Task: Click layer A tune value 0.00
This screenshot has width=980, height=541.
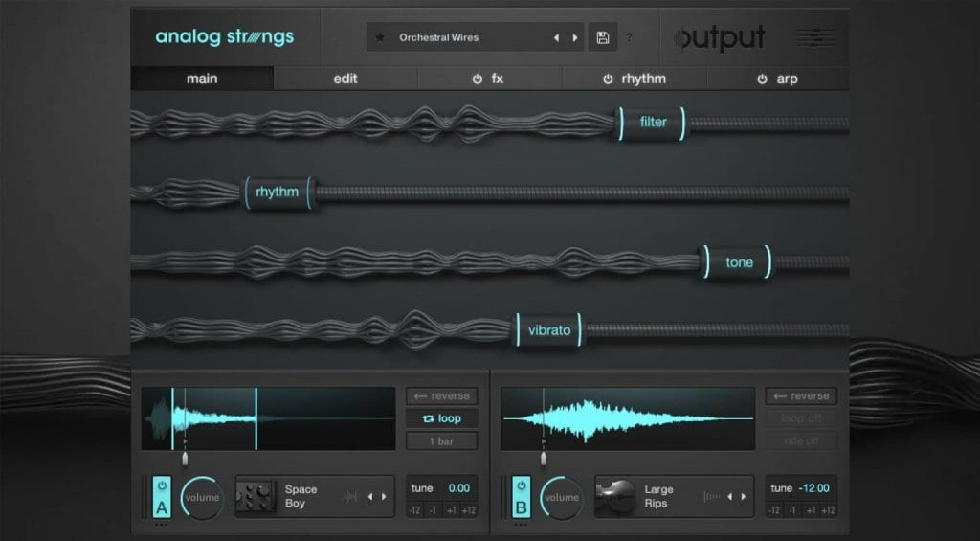Action: tap(459, 488)
